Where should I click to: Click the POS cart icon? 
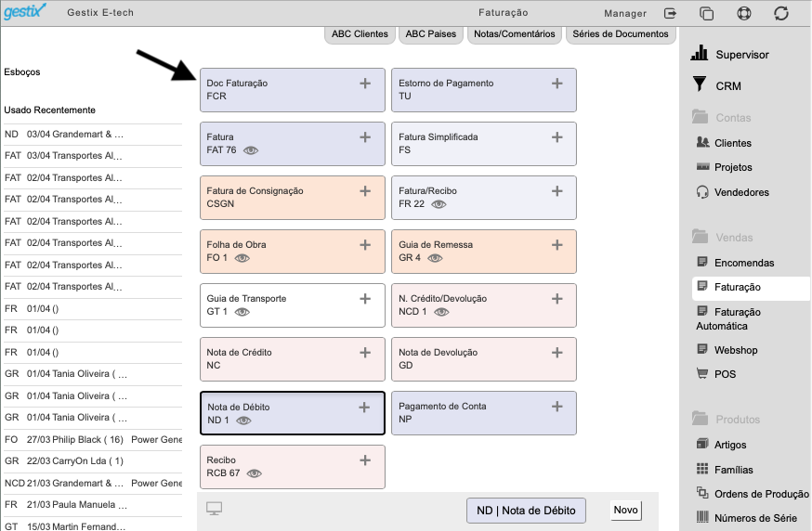702,373
